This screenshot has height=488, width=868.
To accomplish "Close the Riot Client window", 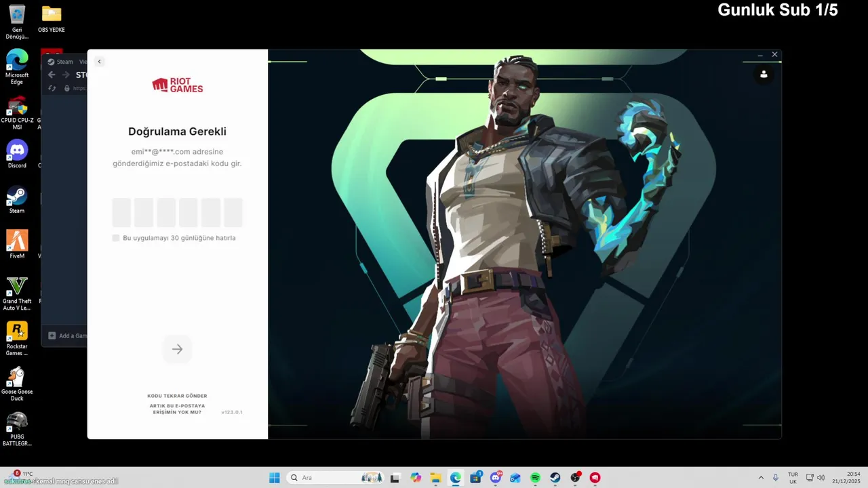I will [x=774, y=55].
